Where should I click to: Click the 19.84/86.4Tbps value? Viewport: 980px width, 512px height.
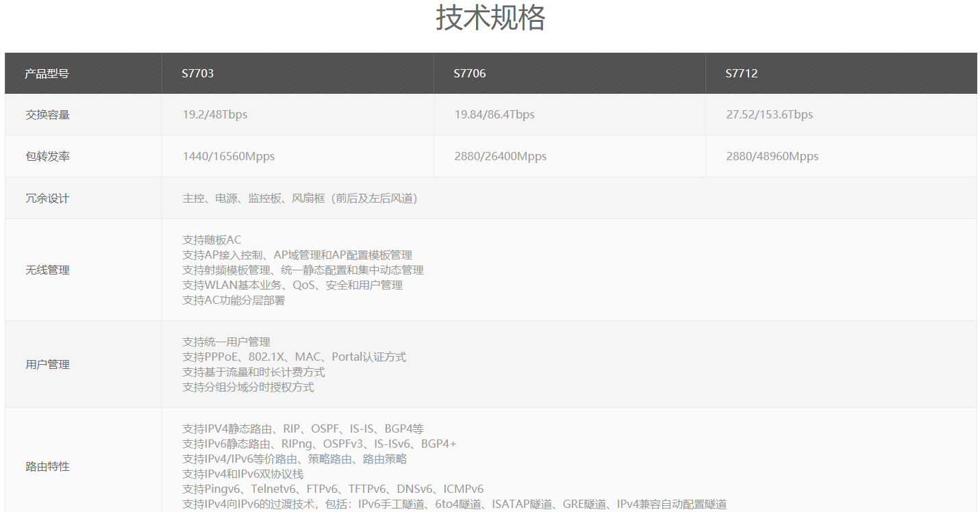tap(494, 115)
